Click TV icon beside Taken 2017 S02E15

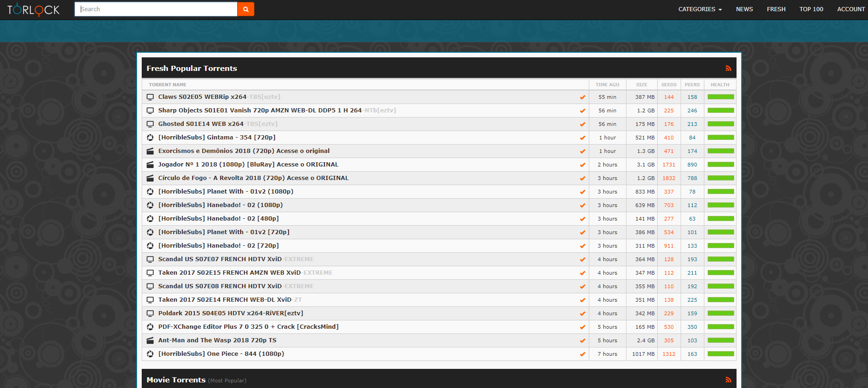coord(150,273)
